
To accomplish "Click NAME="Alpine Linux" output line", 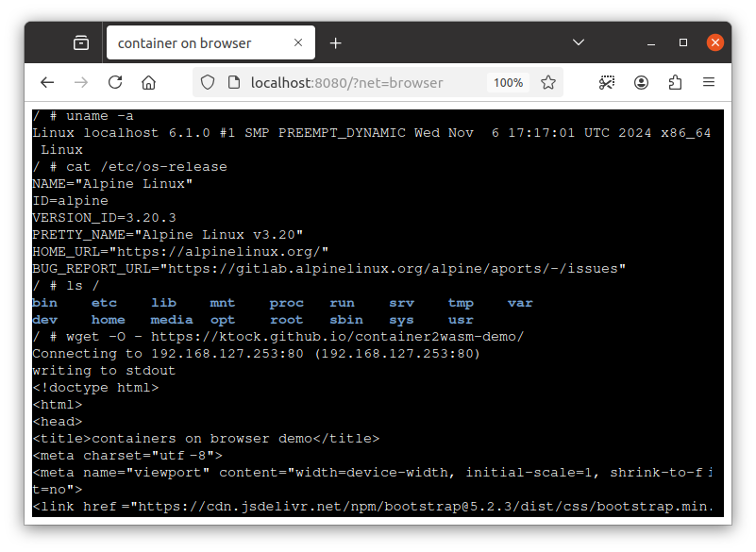I will [x=112, y=184].
